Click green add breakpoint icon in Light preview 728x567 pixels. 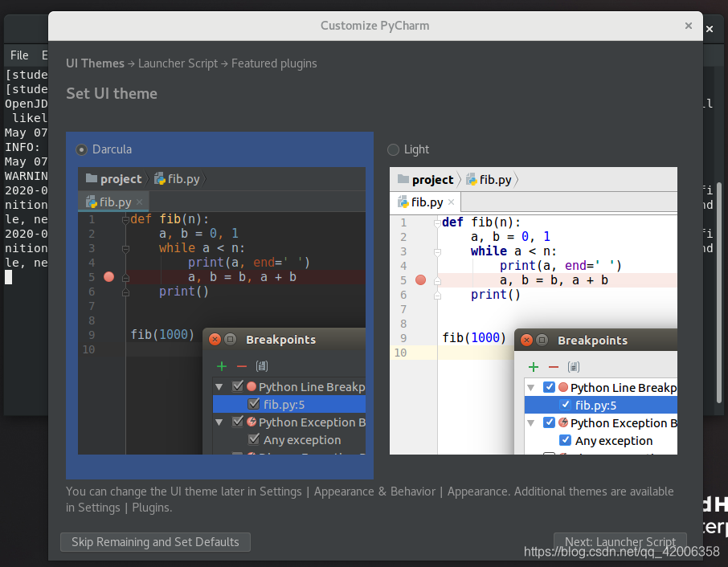click(x=534, y=368)
